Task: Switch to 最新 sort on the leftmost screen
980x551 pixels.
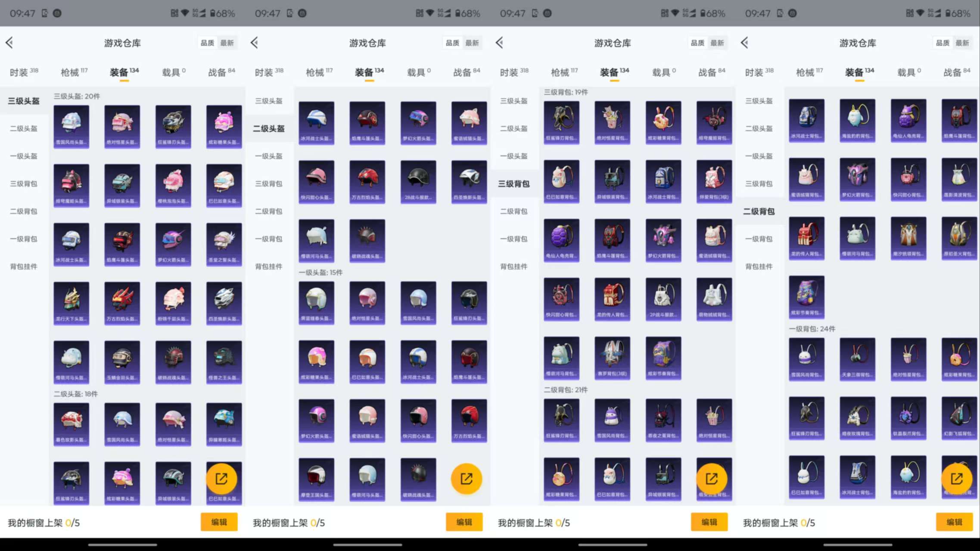Action: click(x=227, y=43)
